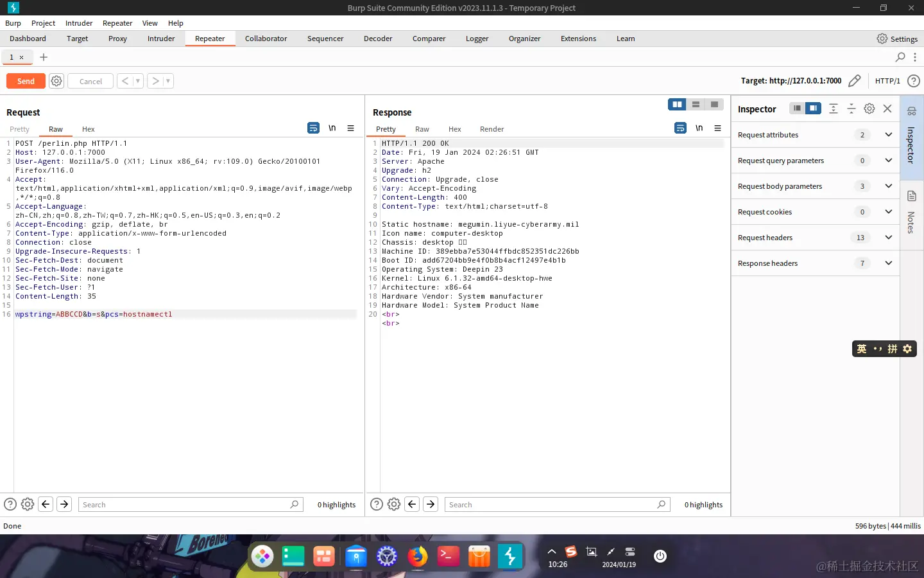
Task: Focus the request Search field
Action: pyautogui.click(x=191, y=504)
